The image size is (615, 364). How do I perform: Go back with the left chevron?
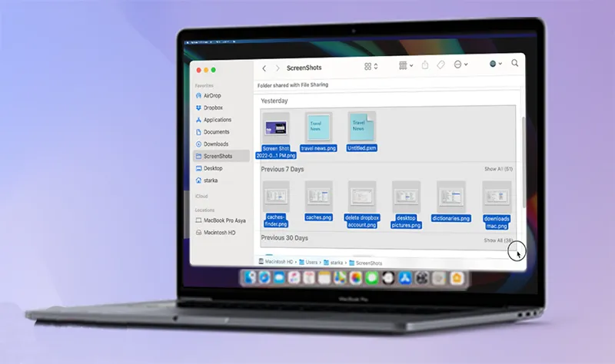click(x=264, y=68)
